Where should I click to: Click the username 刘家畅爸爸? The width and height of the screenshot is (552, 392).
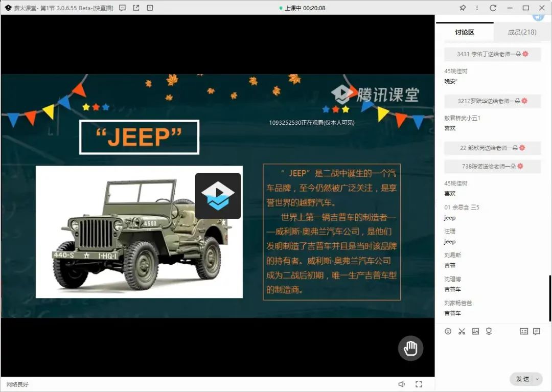(458, 303)
